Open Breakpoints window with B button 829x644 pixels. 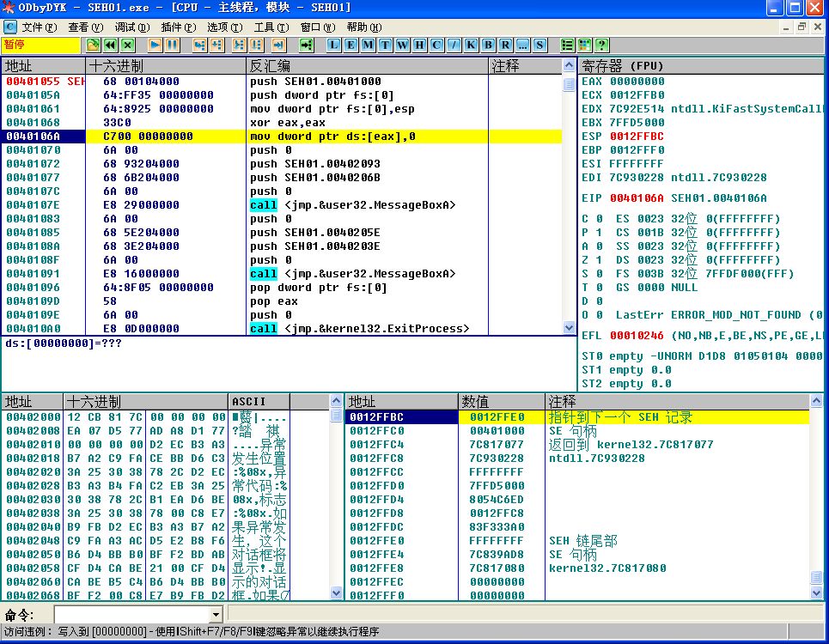tap(488, 46)
